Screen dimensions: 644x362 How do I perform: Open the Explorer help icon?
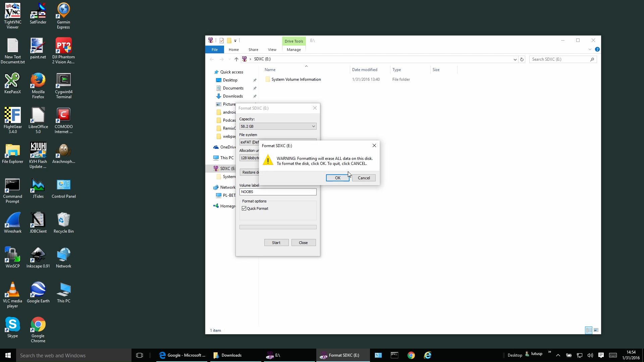click(x=597, y=50)
